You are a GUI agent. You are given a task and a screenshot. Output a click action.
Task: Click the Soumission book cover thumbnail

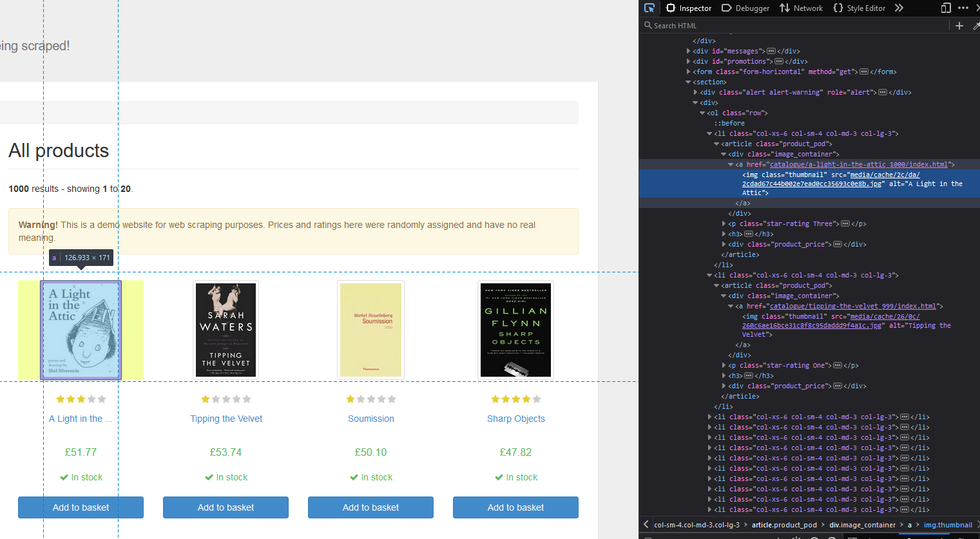point(370,330)
